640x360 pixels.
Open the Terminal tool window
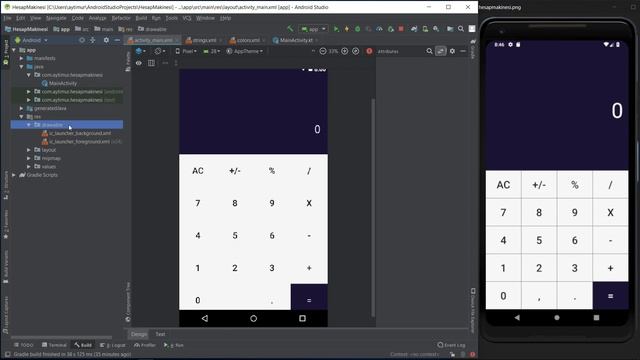[54, 345]
